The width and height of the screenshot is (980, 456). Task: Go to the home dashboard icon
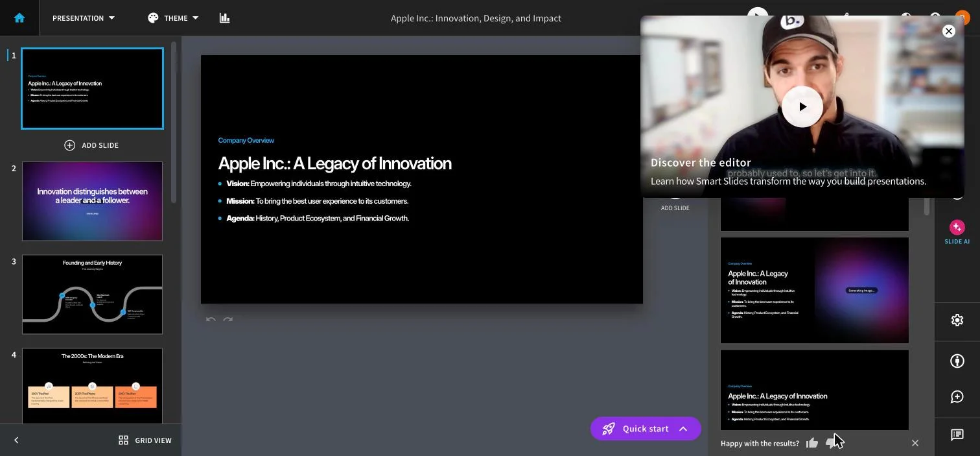click(x=19, y=18)
